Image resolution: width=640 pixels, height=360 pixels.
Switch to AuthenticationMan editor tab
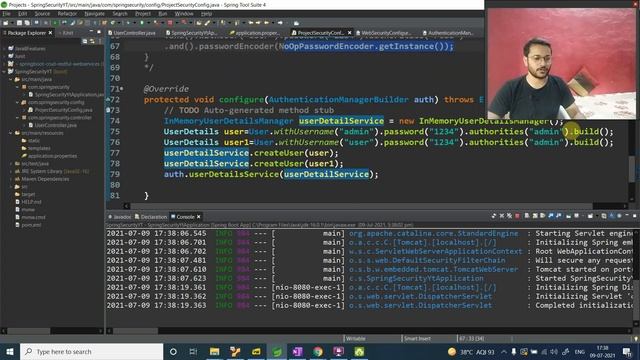448,33
